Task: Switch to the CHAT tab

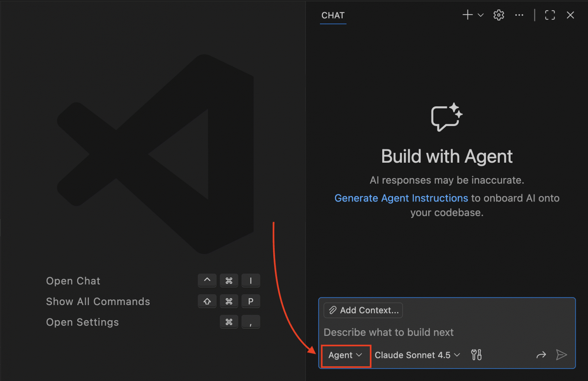Action: click(x=333, y=15)
